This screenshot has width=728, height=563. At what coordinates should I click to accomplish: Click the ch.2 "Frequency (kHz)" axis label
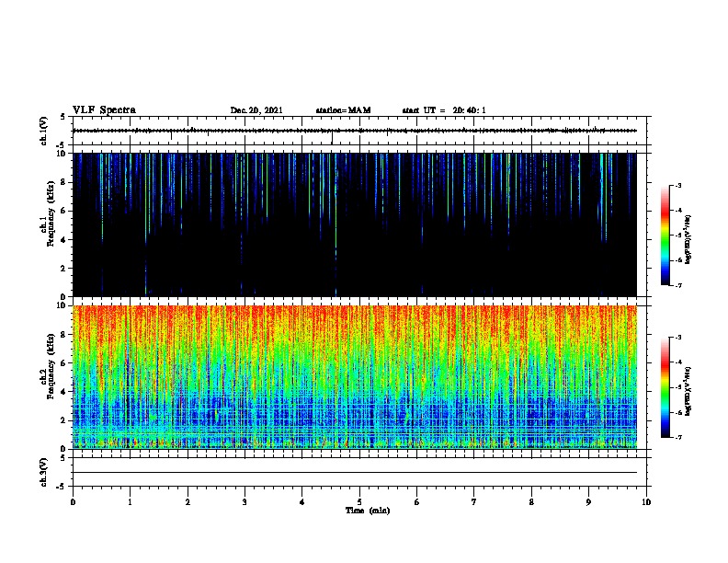pos(51,366)
